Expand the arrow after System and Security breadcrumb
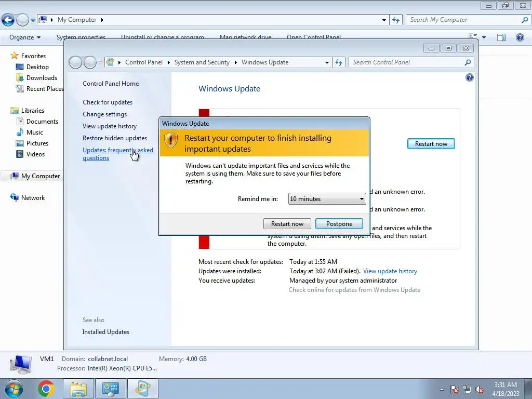The width and height of the screenshot is (532, 399). tap(235, 62)
